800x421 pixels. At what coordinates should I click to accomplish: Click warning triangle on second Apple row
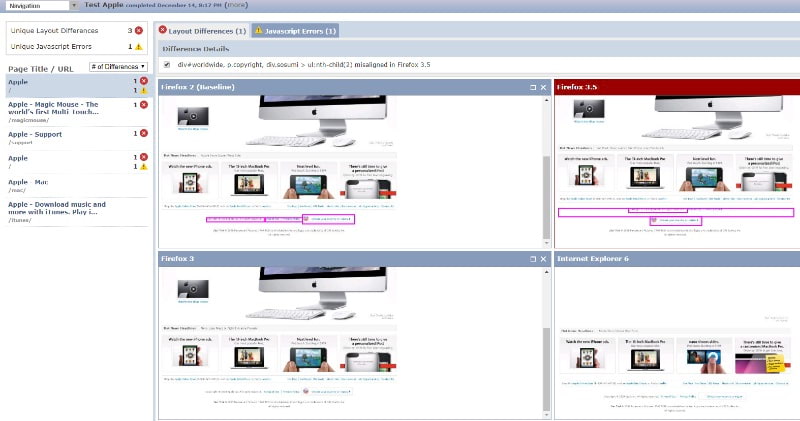click(x=144, y=166)
